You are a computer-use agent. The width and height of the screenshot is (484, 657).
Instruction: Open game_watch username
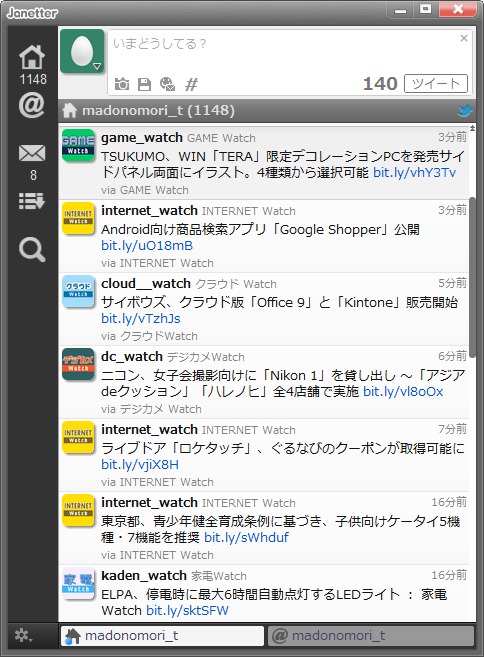point(142,138)
